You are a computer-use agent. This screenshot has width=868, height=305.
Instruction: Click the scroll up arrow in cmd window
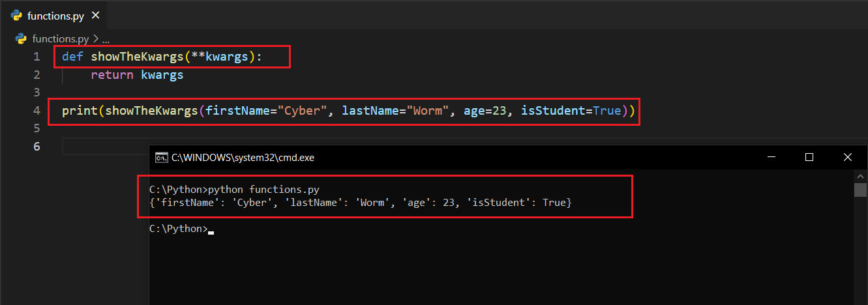click(860, 176)
